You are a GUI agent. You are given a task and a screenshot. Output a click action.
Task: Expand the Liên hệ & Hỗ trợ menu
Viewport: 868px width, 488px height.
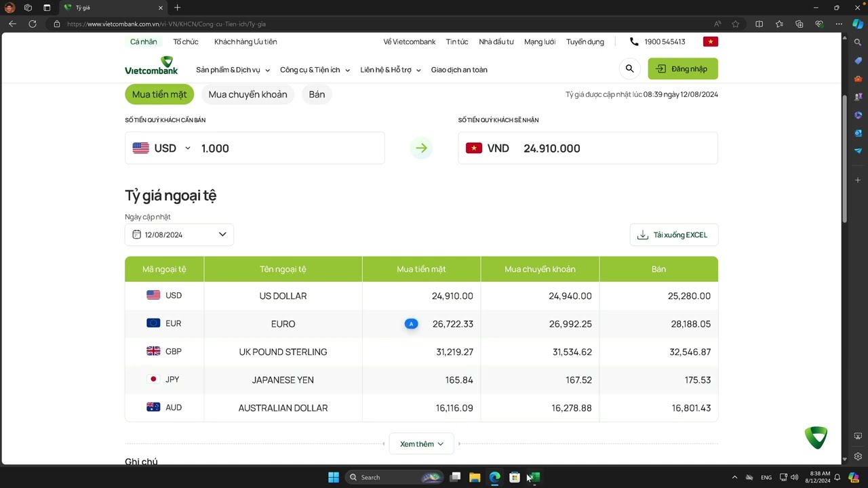[x=391, y=70]
